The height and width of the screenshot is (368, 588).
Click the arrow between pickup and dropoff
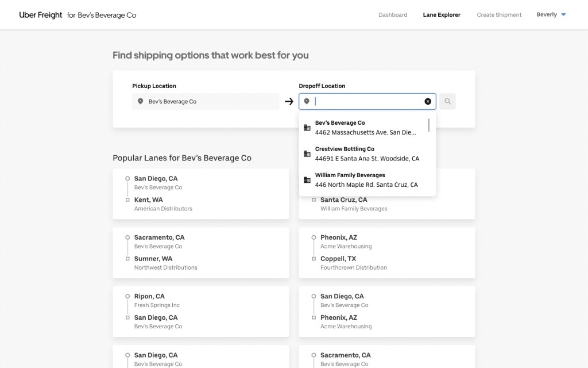point(289,102)
